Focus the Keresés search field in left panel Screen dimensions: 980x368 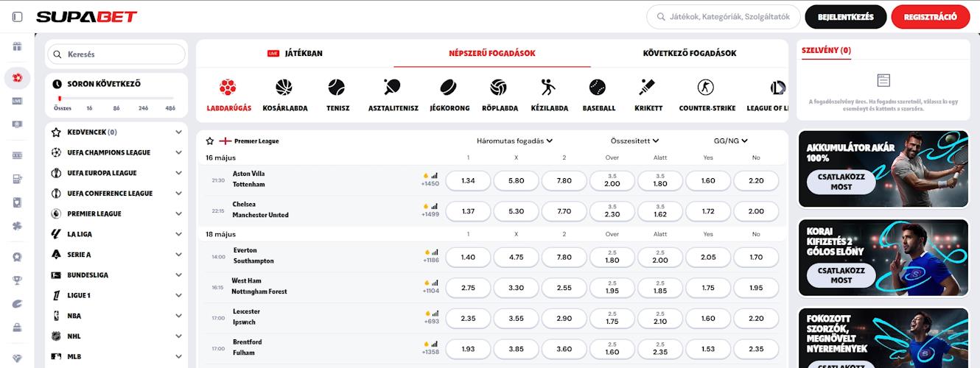tap(116, 54)
